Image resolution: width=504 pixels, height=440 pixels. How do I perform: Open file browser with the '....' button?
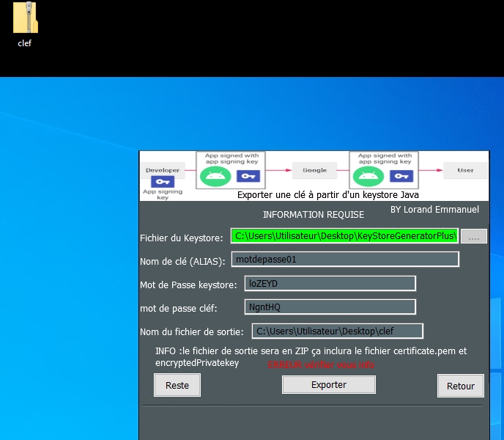pos(474,236)
